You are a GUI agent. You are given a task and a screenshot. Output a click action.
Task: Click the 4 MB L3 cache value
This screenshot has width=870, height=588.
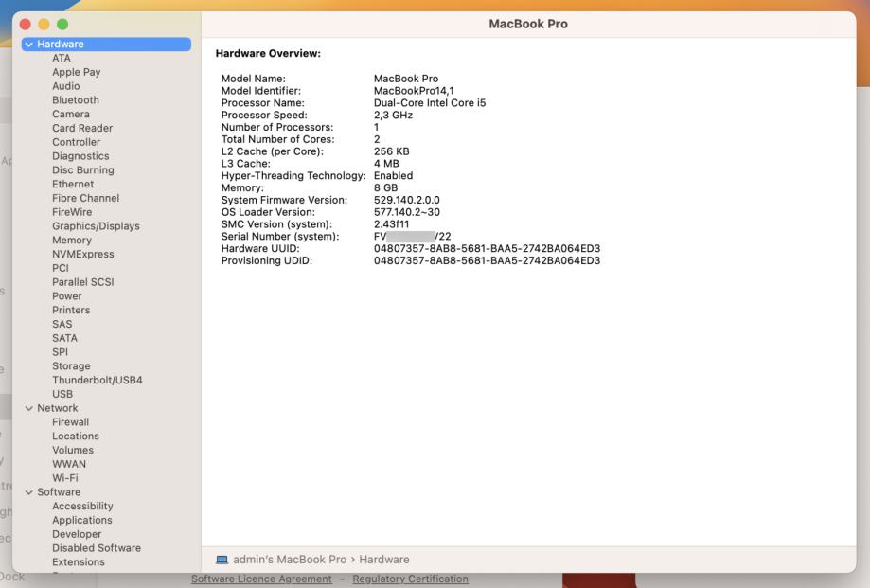(386, 164)
